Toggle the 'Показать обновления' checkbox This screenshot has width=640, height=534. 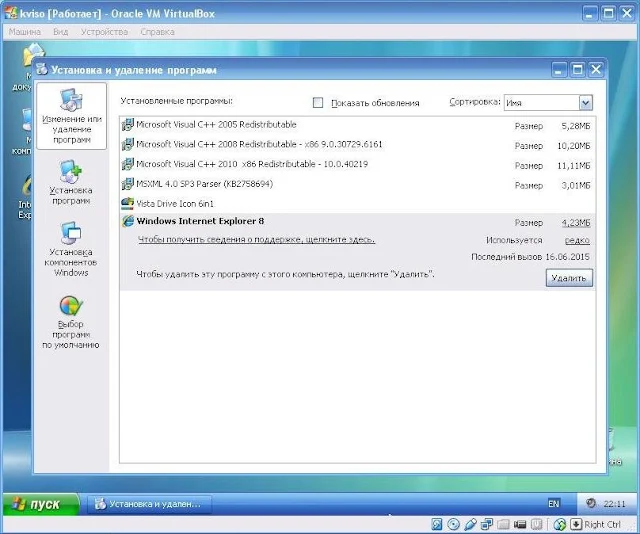coord(318,102)
